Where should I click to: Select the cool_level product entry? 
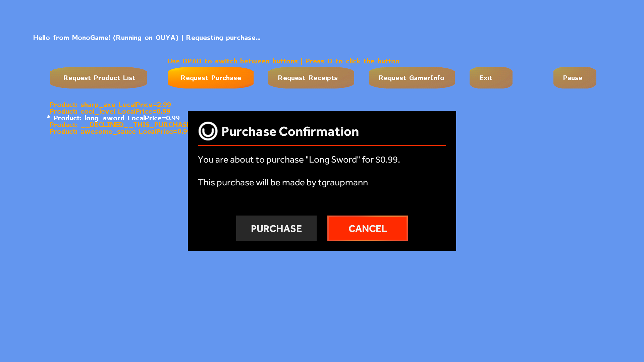(x=110, y=111)
